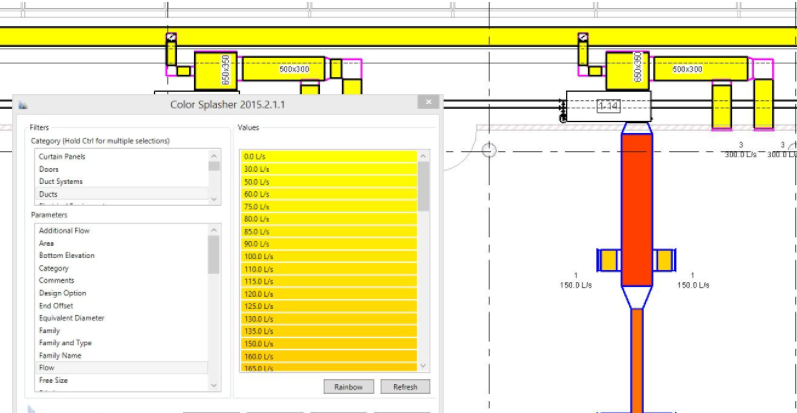Image resolution: width=797 pixels, height=413 pixels.
Task: Pick the 50.0 L/s color swatch
Action: click(x=329, y=182)
